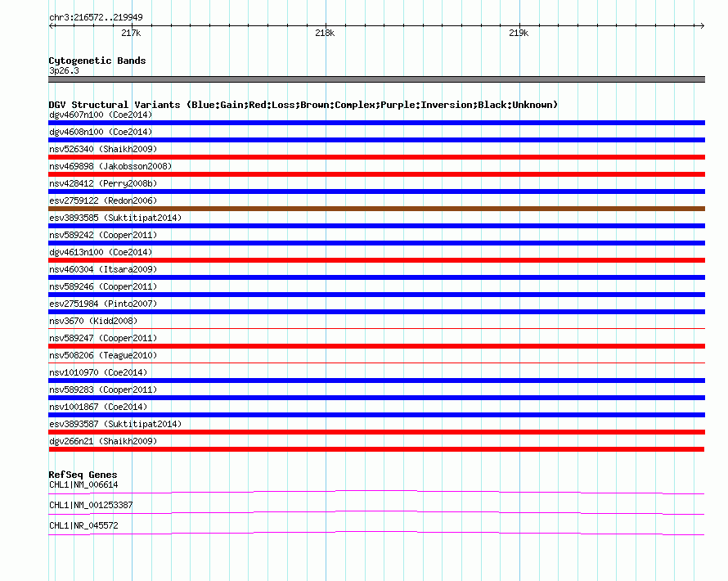728x581 pixels.
Task: Select gene label CHL1|NR_045572
Action: click(83, 525)
